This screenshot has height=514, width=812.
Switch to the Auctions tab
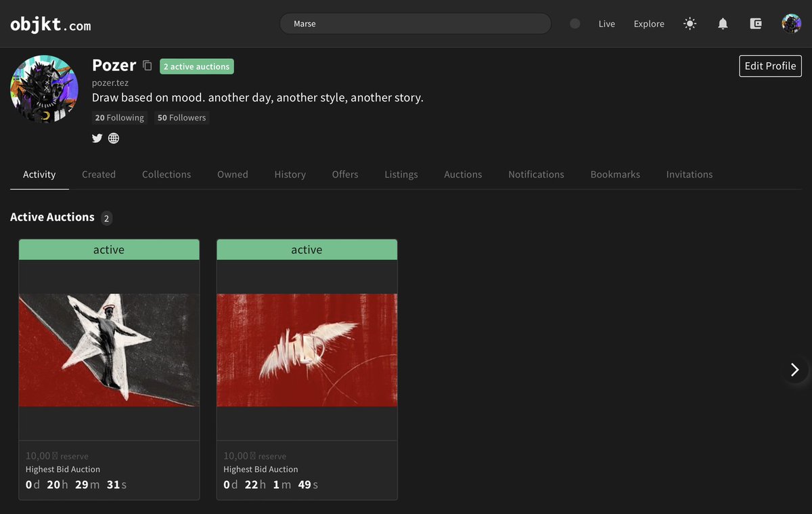pyautogui.click(x=463, y=174)
